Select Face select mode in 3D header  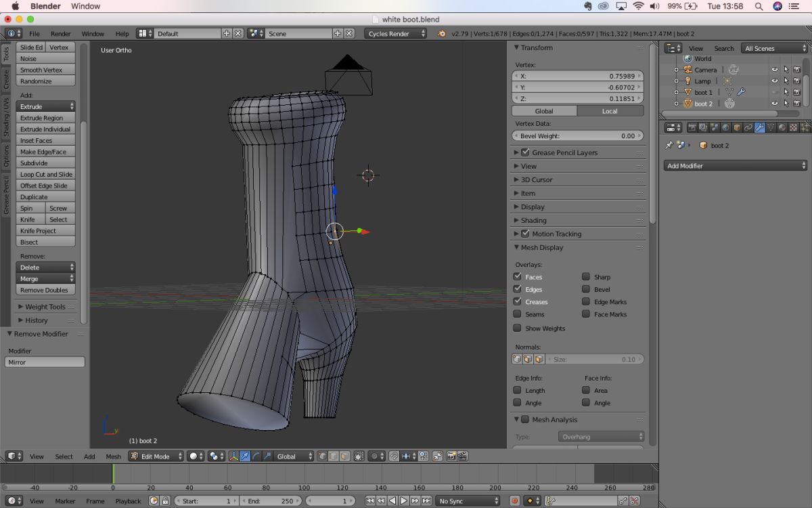[344, 457]
